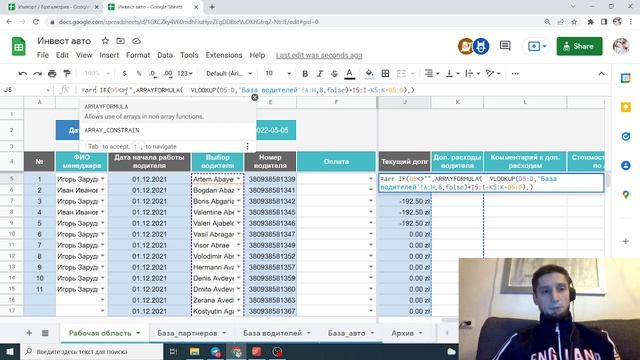This screenshot has height=360, width=640.
Task: Toggle Bold formatting
Action: point(305,73)
